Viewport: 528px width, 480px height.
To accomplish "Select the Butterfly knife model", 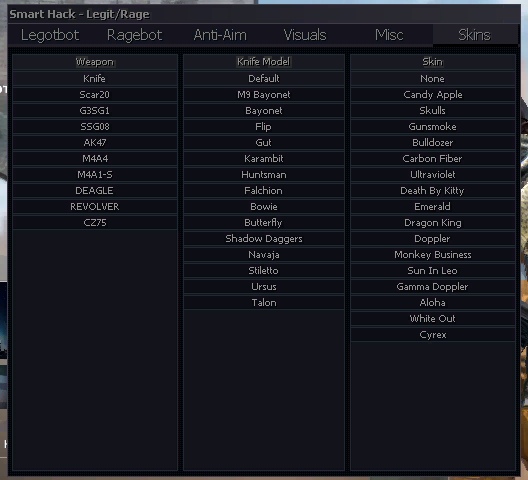I will [x=264, y=223].
